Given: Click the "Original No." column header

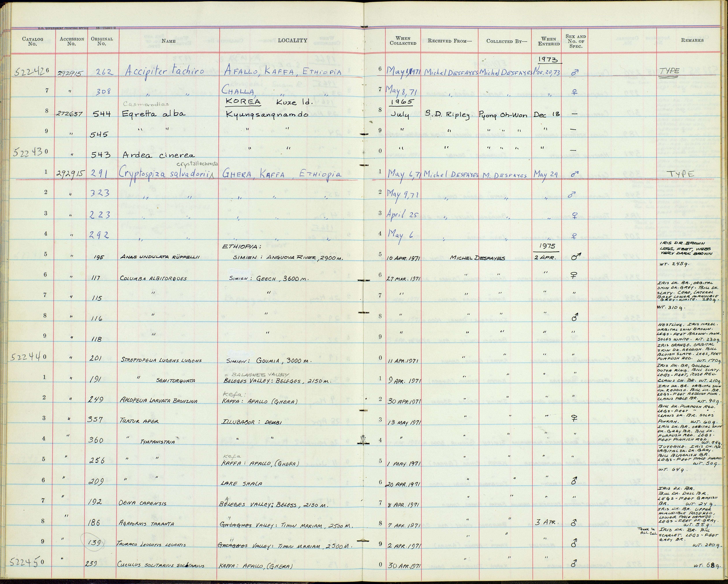Looking at the screenshot, I should 102,41.
